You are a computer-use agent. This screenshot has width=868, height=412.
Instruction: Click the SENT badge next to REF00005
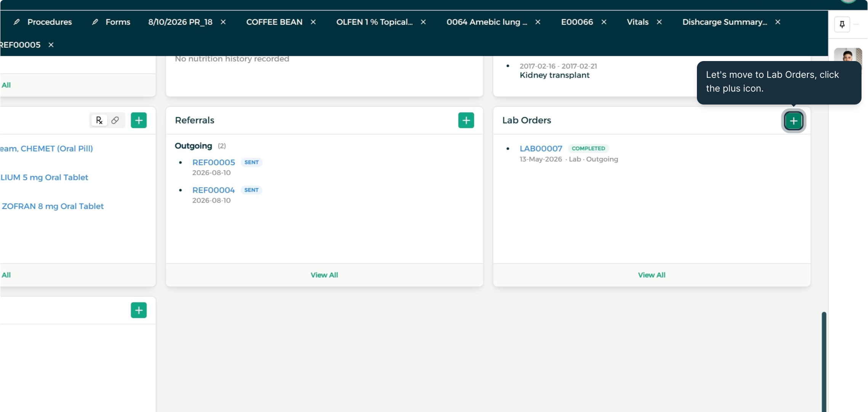251,163
